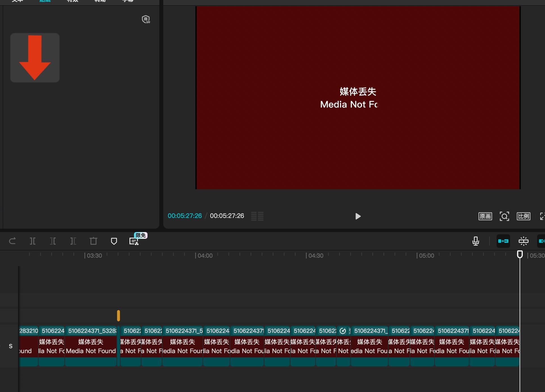Click the microphone voiceover record icon
The height and width of the screenshot is (392, 545).
[x=476, y=241]
